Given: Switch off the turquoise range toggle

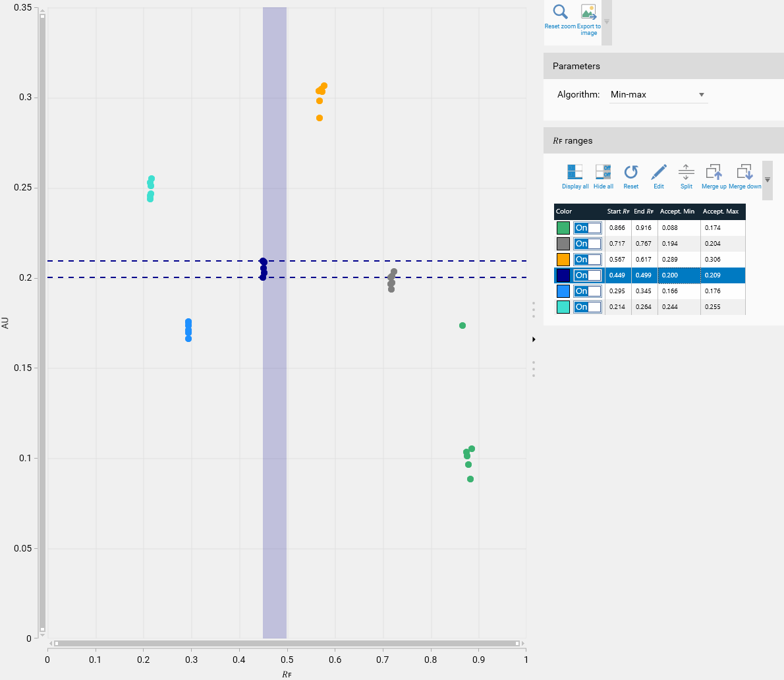Looking at the screenshot, I should pyautogui.click(x=587, y=307).
